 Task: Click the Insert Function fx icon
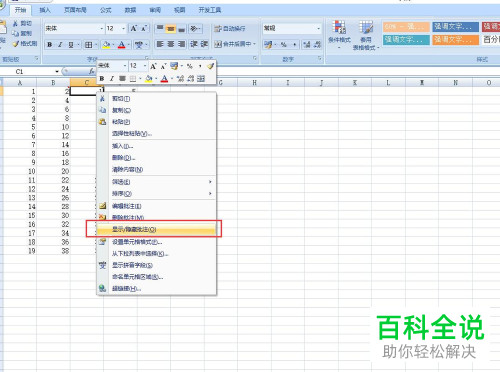(x=92, y=71)
